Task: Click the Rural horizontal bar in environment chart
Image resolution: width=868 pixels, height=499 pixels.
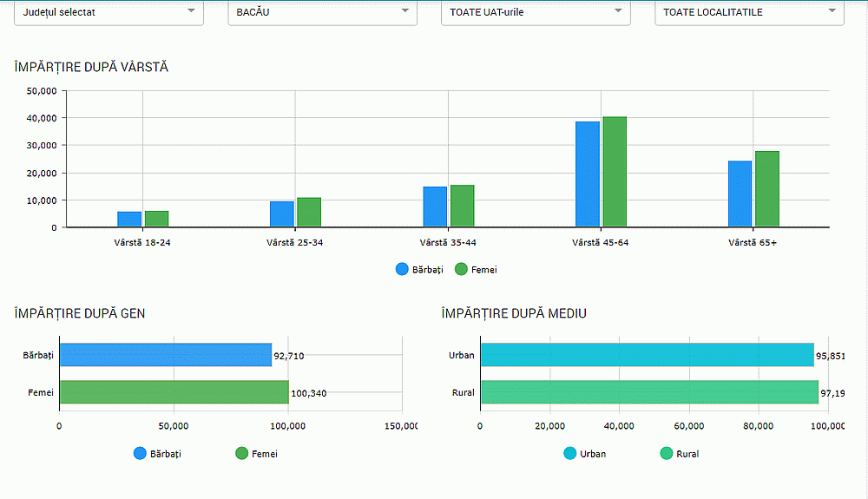Action: [x=649, y=392]
